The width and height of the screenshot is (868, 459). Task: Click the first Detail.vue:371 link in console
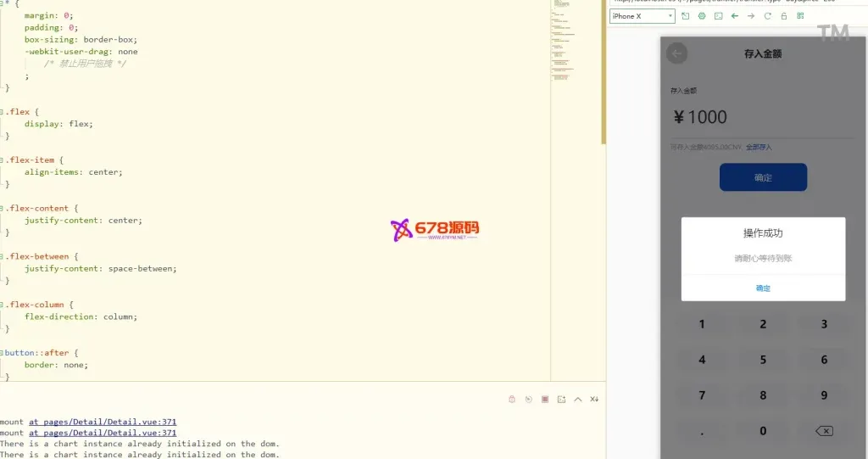coord(103,422)
